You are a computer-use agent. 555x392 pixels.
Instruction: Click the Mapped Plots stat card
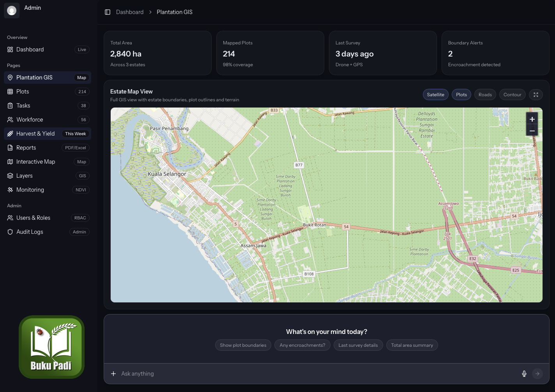click(270, 53)
